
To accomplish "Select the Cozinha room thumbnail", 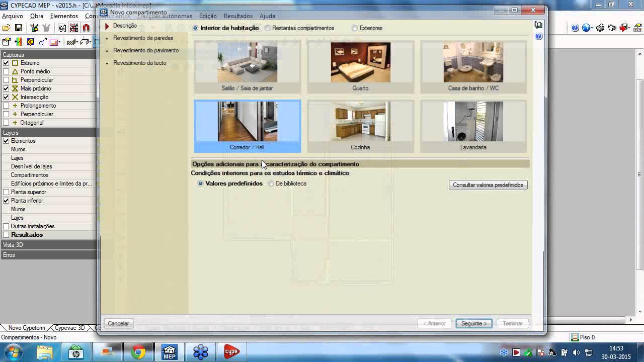I will 360,126.
